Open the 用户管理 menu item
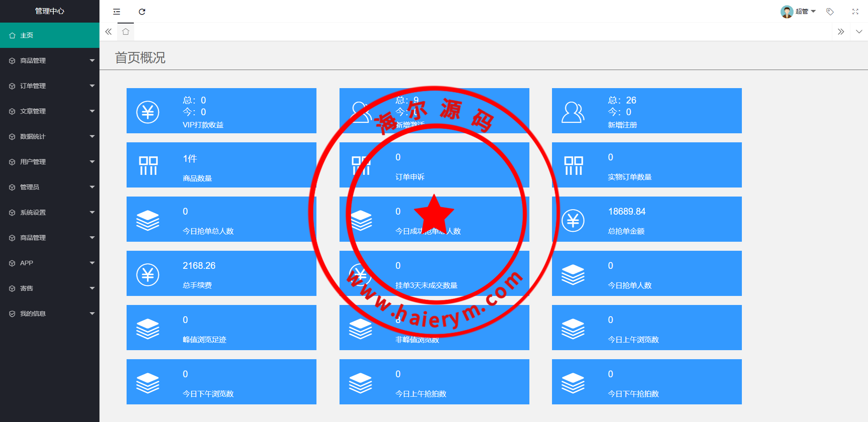Screen dimensions: 868x422 click(50, 162)
